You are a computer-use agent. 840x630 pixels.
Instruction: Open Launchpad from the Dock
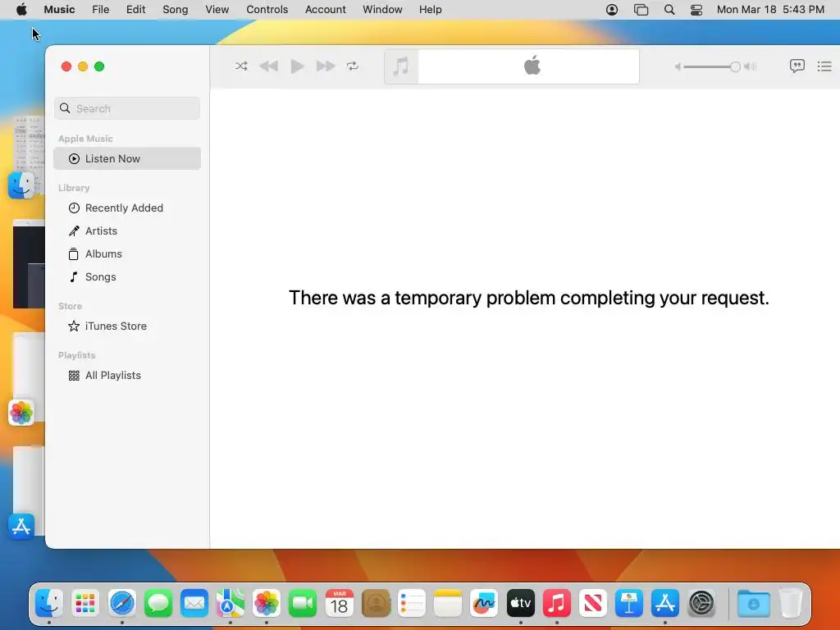click(85, 603)
